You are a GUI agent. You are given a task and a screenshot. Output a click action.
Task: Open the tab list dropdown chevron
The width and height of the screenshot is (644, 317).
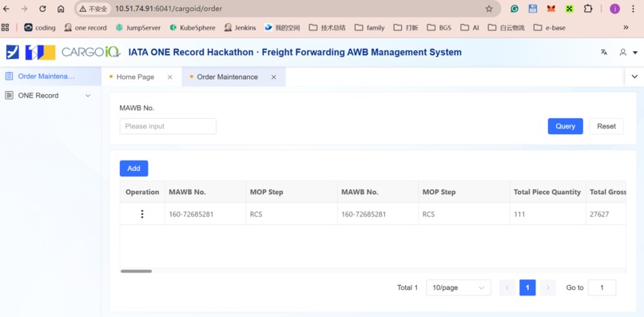[634, 77]
